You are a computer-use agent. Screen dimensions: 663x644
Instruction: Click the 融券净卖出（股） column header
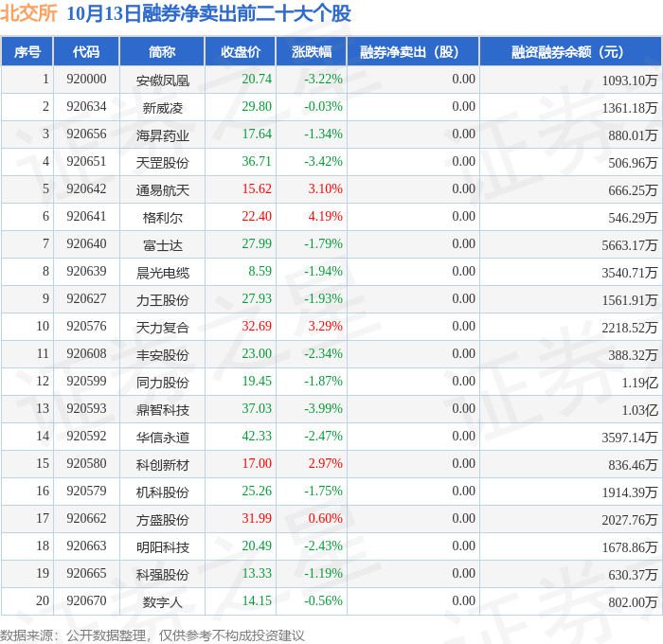pyautogui.click(x=413, y=52)
